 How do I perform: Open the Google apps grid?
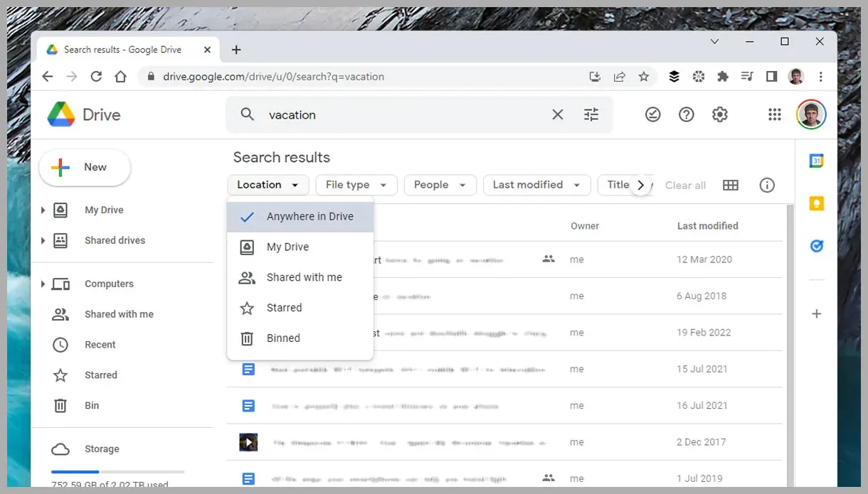(775, 114)
